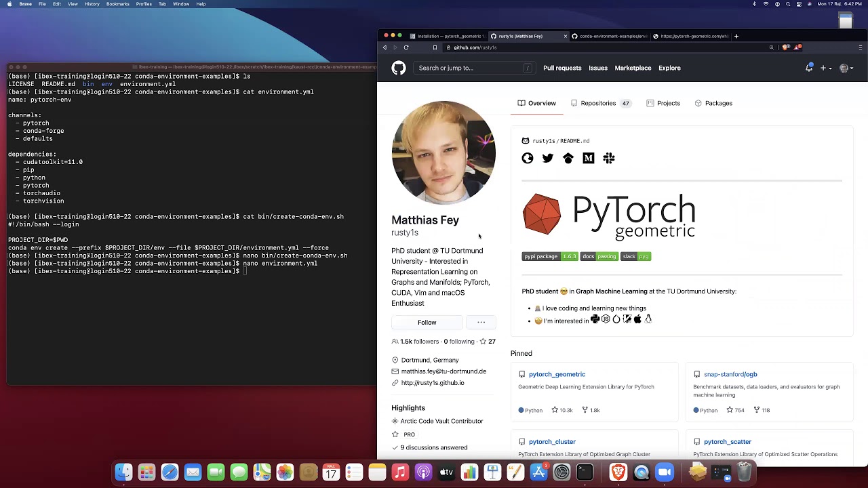Open Zoom app in the Dock
The image size is (868, 488).
664,472
